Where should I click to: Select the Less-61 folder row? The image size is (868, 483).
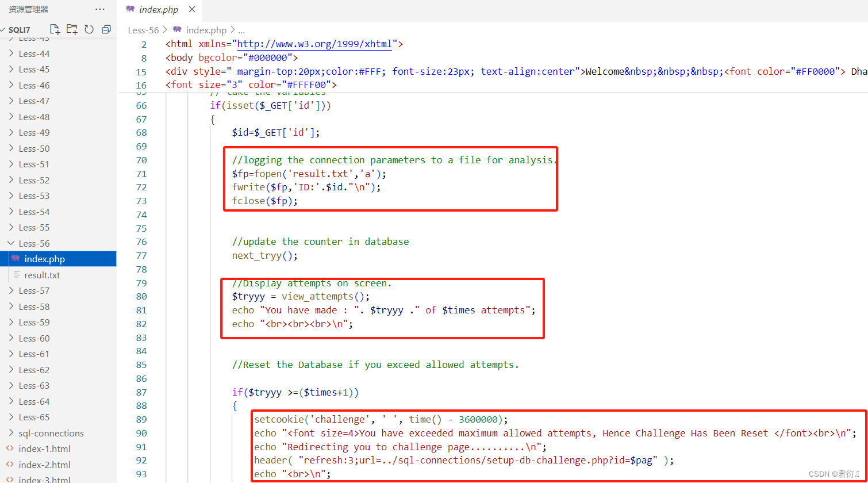coord(58,354)
